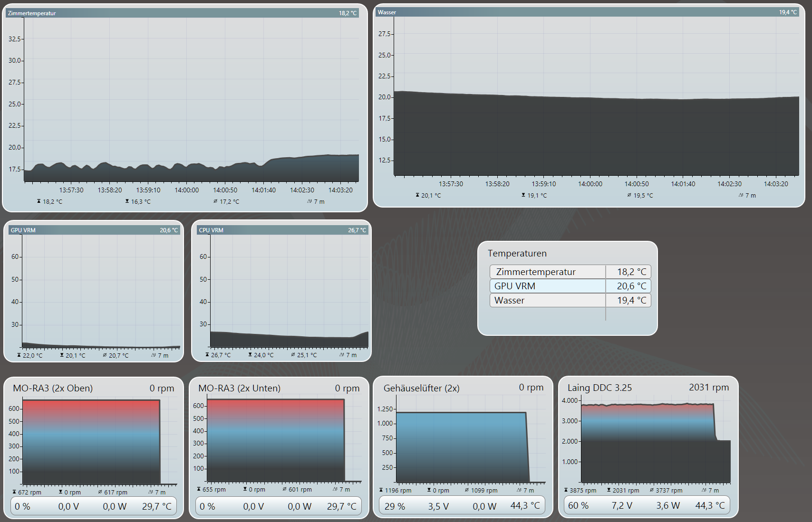The image size is (812, 522).
Task: Click the average icon in GPU VRM chart
Action: [105, 355]
